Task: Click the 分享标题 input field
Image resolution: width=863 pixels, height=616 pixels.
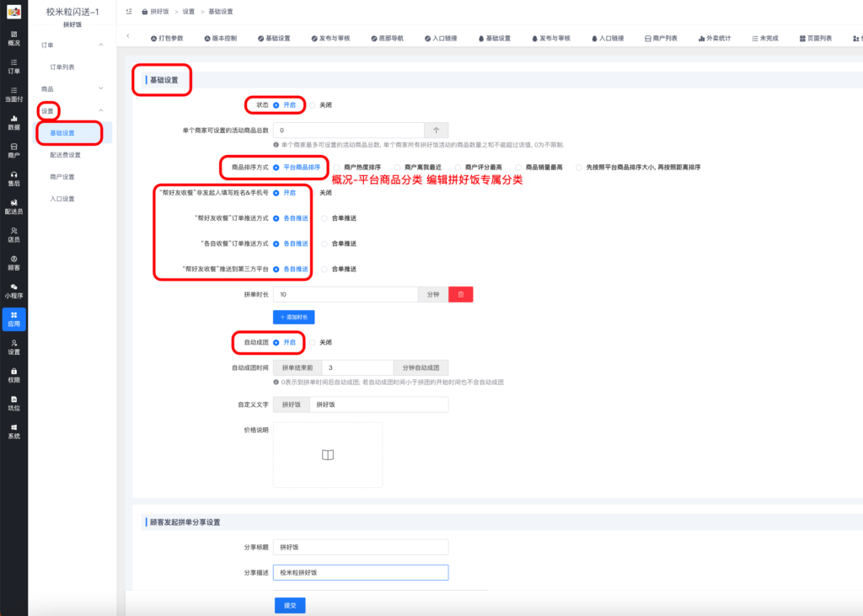Action: point(361,547)
